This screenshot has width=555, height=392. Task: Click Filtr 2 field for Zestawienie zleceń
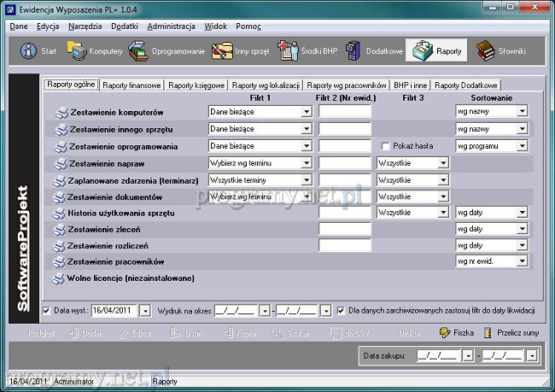pos(344,229)
